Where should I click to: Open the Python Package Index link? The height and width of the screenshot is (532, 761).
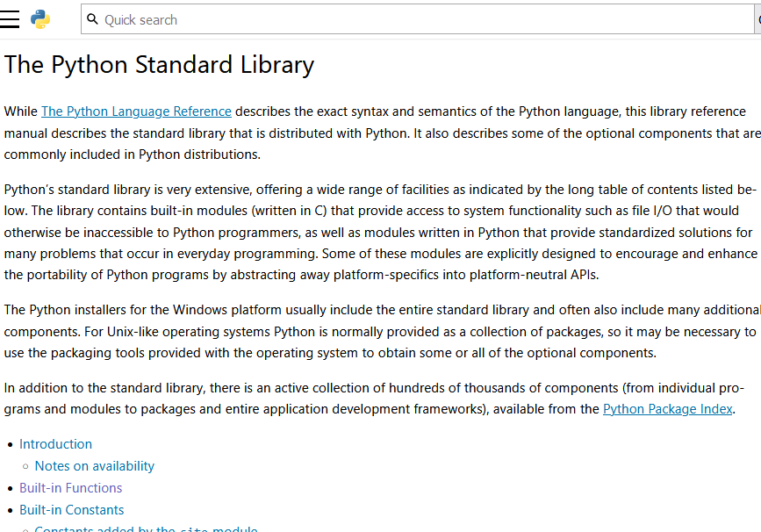[x=667, y=409]
